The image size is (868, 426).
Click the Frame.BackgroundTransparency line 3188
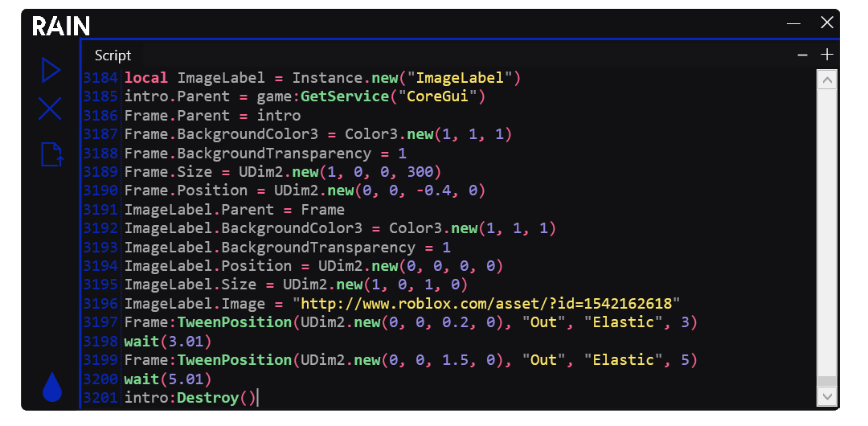[265, 153]
